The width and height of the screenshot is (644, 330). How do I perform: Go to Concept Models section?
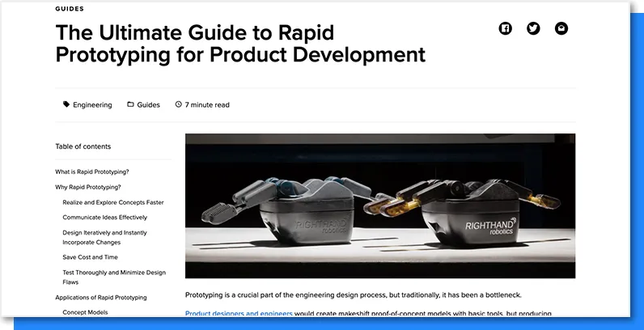[x=85, y=312]
